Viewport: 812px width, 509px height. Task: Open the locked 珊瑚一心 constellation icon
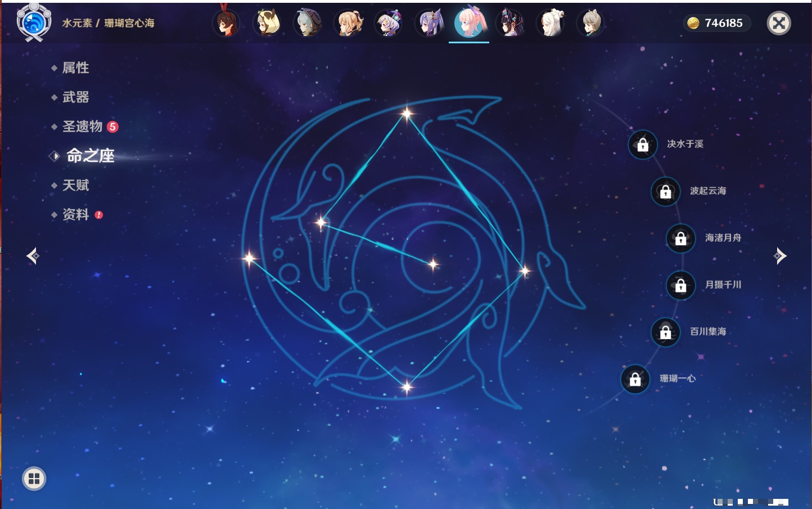[x=635, y=379]
